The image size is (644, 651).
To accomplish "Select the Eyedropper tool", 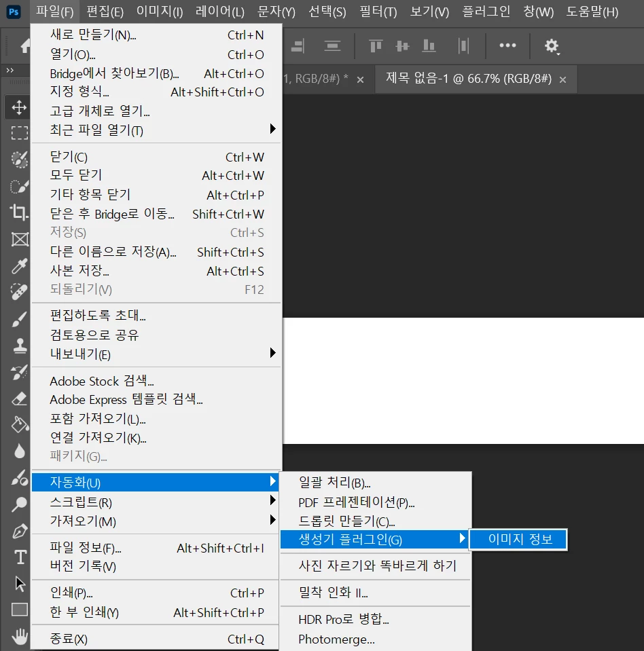I will click(x=19, y=265).
